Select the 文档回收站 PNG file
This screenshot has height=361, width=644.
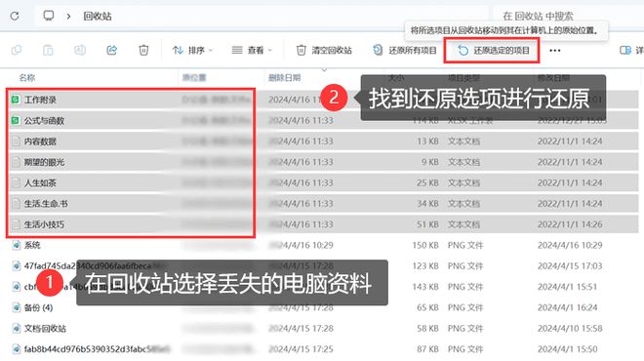click(45, 329)
